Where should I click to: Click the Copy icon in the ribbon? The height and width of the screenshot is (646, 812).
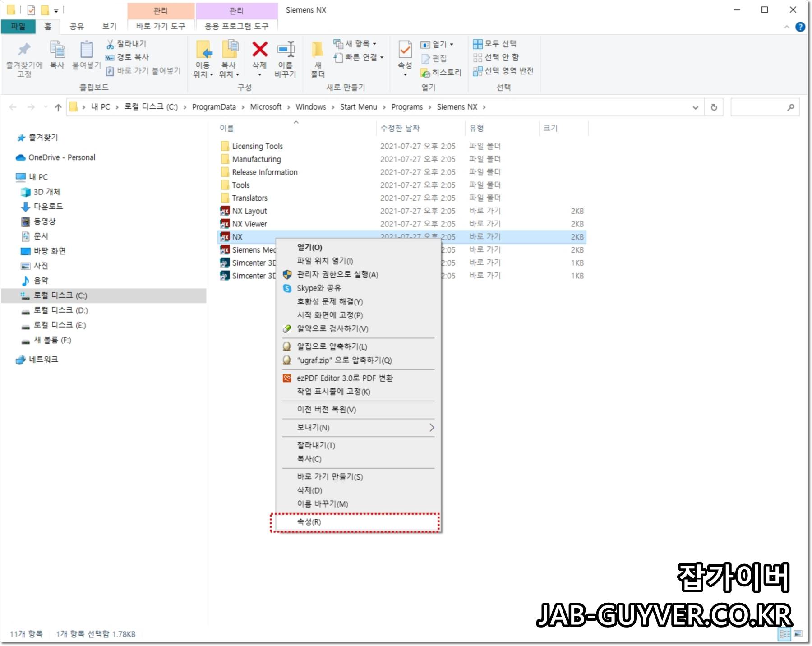[57, 49]
